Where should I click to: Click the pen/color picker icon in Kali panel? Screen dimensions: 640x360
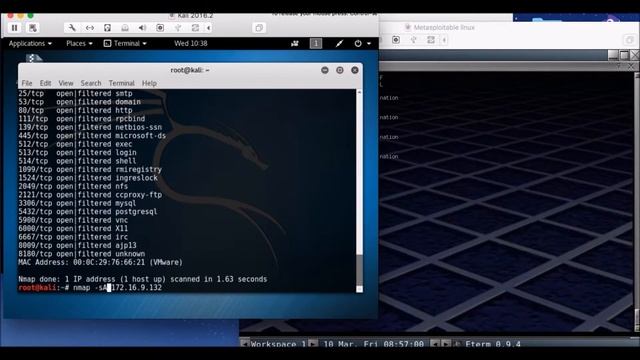coord(339,43)
